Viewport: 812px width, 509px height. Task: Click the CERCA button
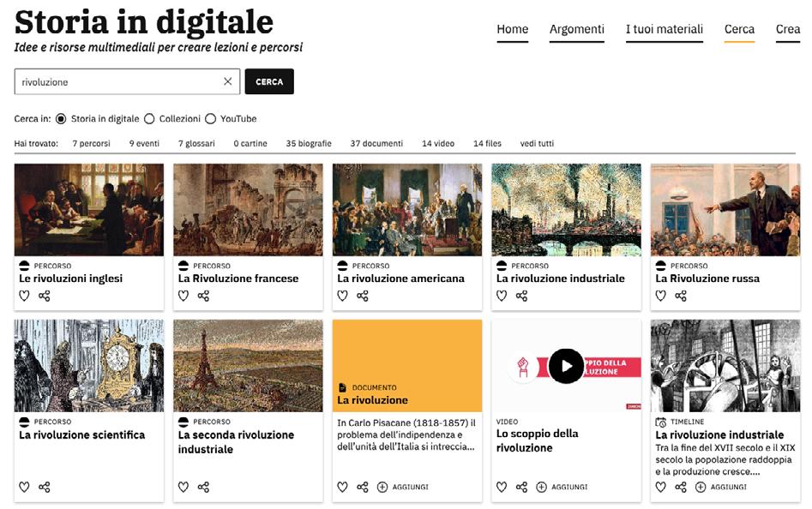(269, 81)
